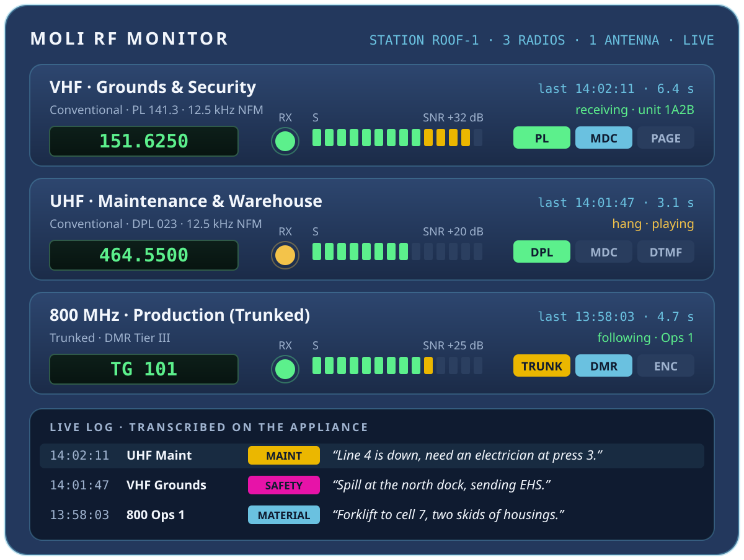Click 'Conventional · PL 141.3' channel details

156,110
